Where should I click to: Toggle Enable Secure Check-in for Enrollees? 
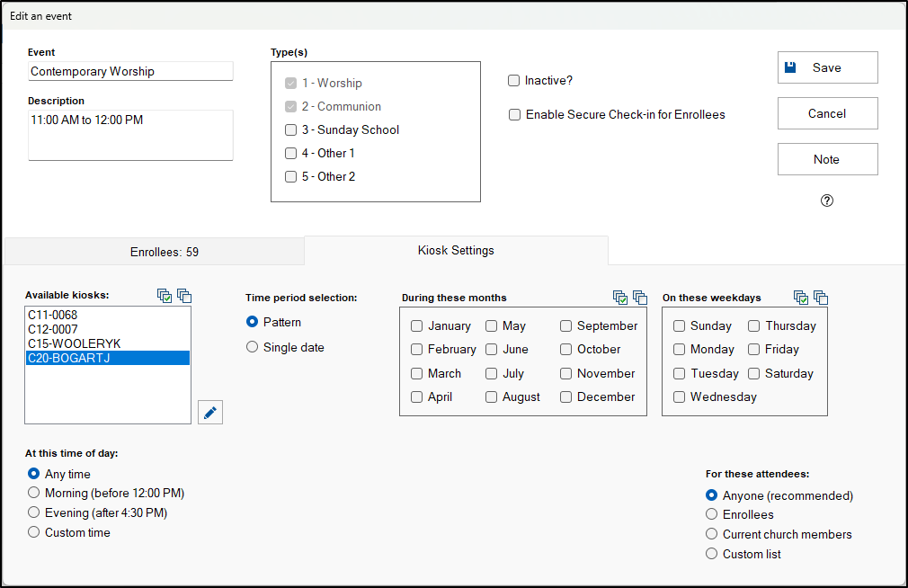(x=514, y=114)
